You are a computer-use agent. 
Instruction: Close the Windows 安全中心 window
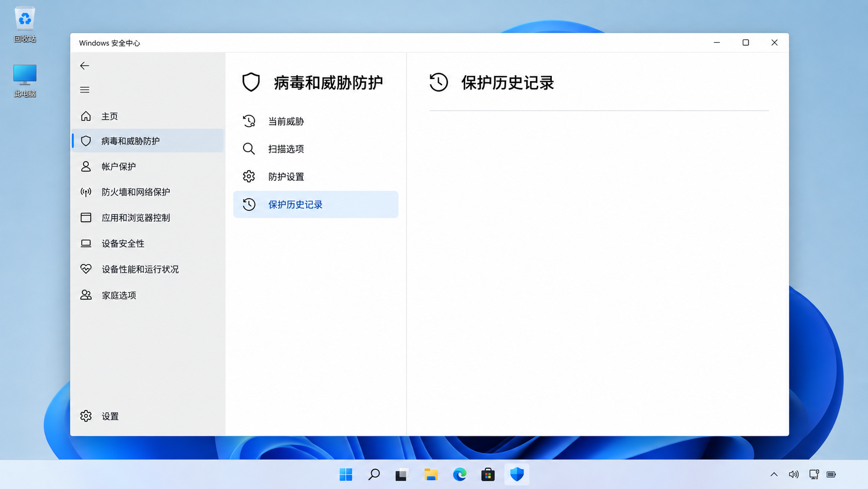tap(774, 43)
